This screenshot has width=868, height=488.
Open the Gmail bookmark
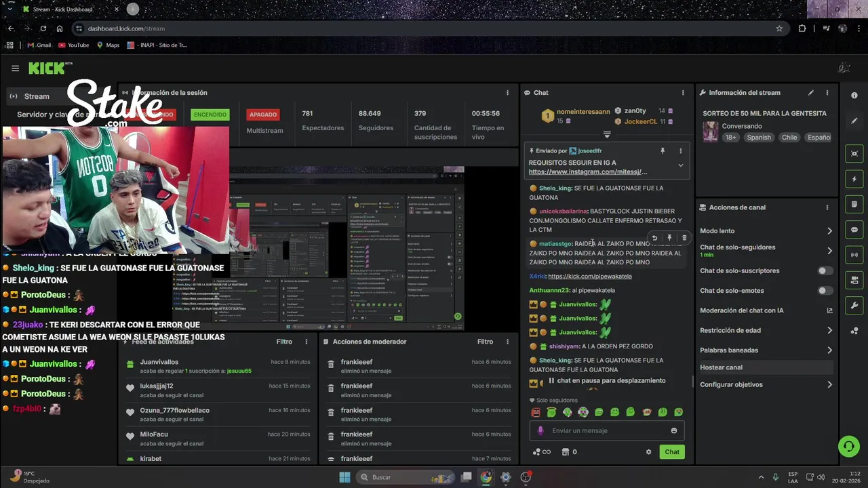click(x=39, y=45)
